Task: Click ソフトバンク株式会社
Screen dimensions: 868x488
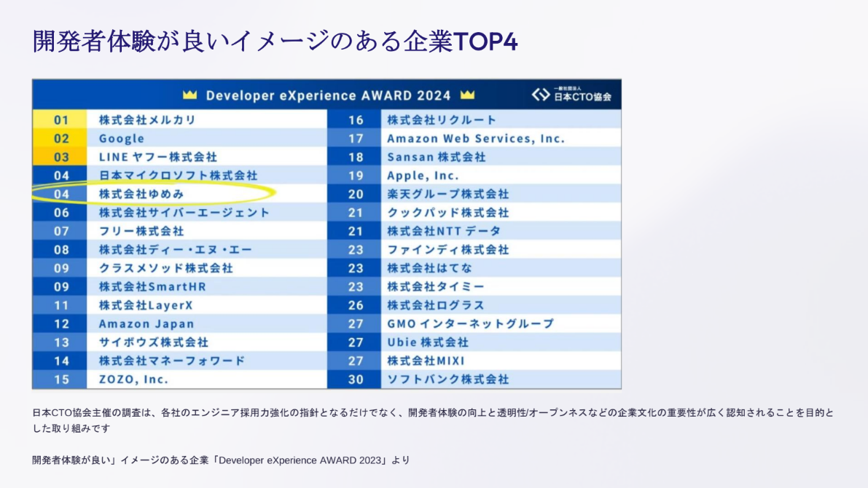Action: tap(447, 379)
